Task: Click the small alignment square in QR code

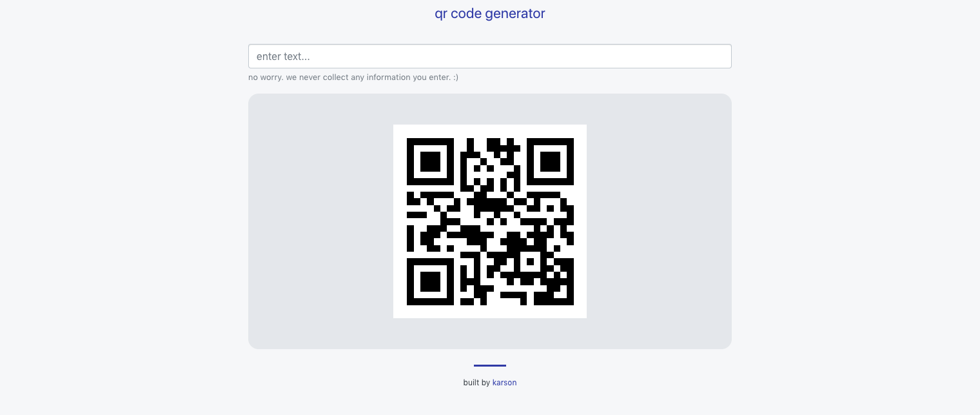Action: click(530, 261)
